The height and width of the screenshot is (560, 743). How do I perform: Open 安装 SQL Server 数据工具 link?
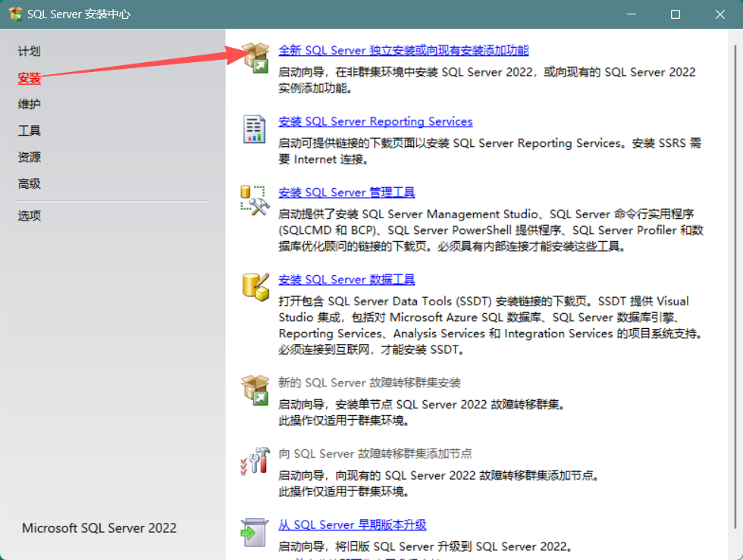[x=347, y=280]
